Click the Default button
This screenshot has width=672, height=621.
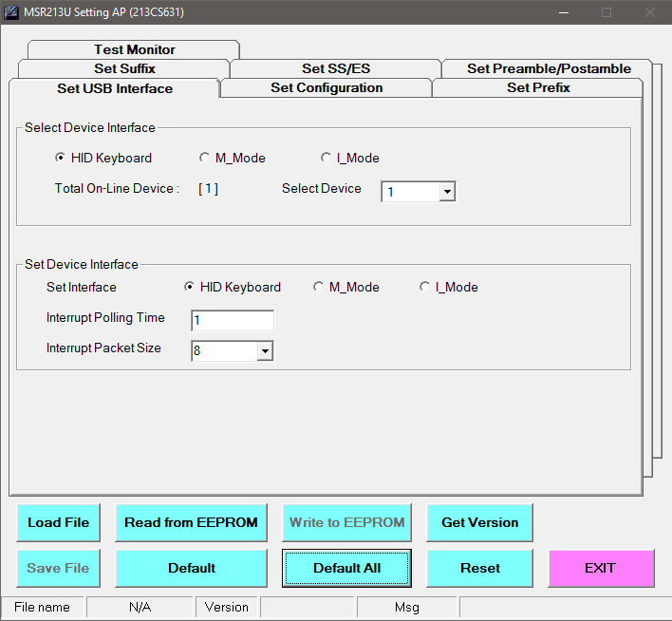(191, 568)
